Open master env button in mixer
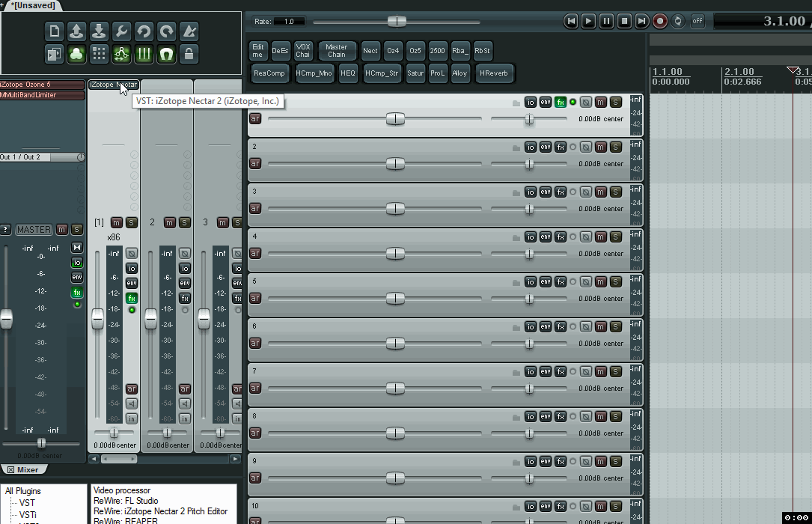 pos(76,278)
